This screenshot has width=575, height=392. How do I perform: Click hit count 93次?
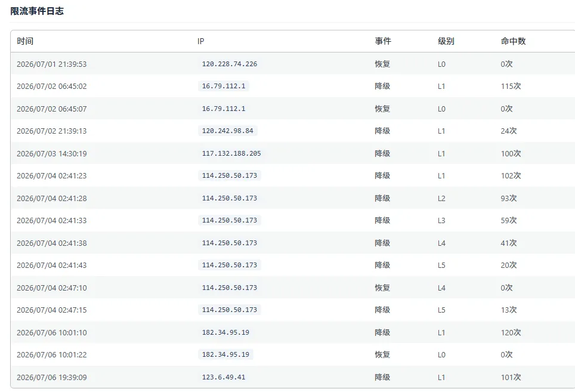pos(509,198)
